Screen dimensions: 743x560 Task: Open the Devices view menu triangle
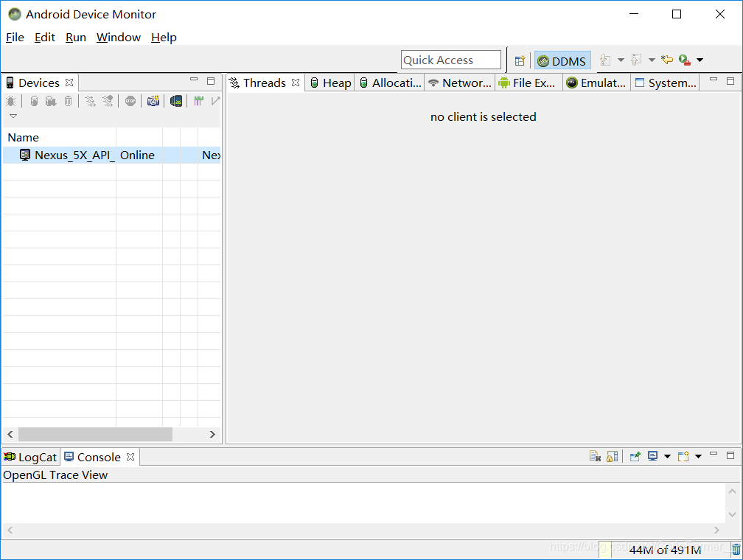13,116
